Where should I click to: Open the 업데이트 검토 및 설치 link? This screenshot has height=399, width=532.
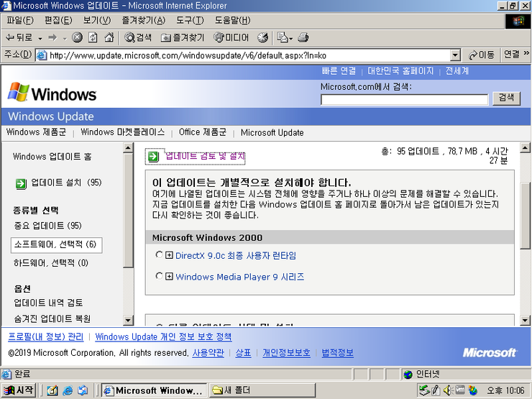pos(205,156)
